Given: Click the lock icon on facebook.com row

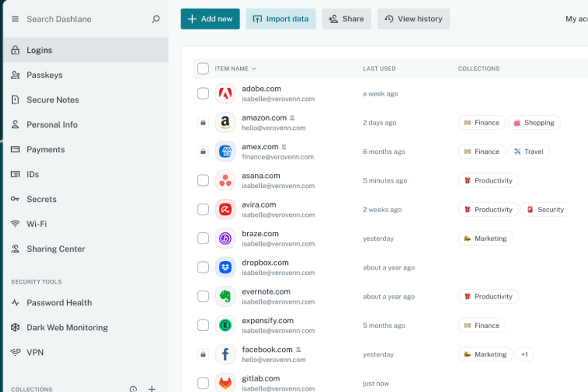Looking at the screenshot, I should (203, 354).
